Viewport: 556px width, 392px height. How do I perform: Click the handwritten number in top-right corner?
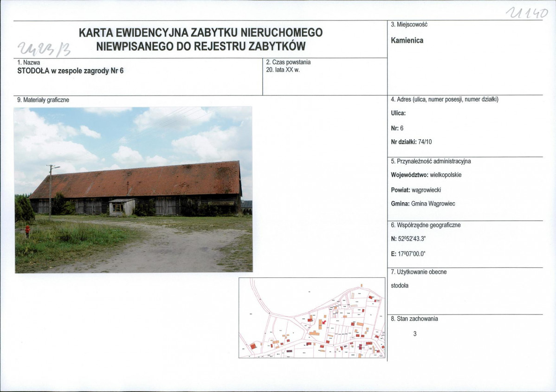click(527, 13)
